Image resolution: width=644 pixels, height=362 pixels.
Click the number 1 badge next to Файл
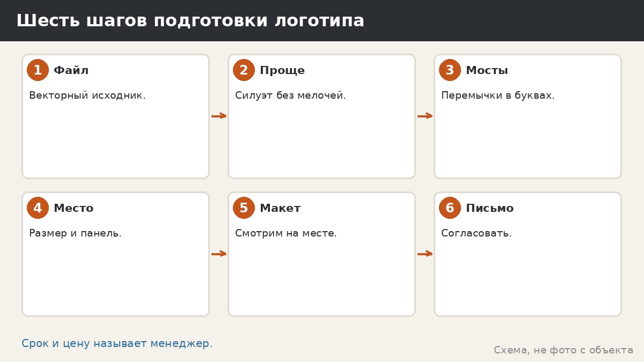pos(38,70)
